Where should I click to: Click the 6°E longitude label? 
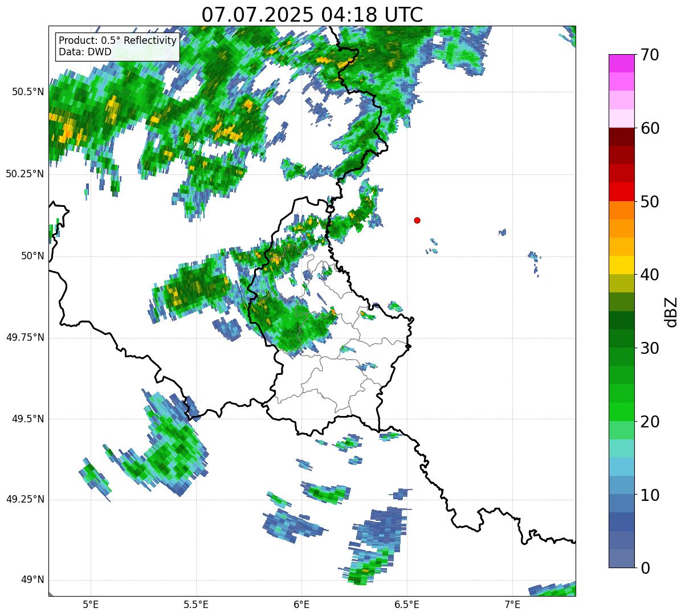(301, 604)
